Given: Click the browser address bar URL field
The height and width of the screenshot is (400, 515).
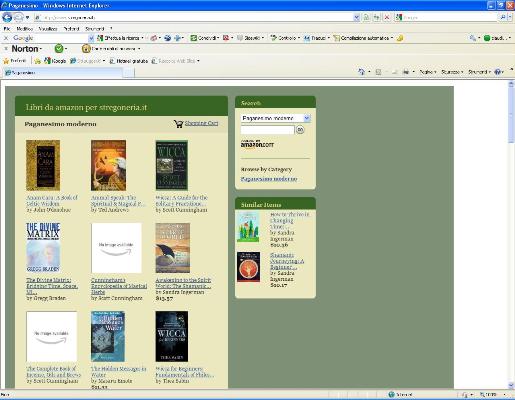Looking at the screenshot, I should coord(193,17).
